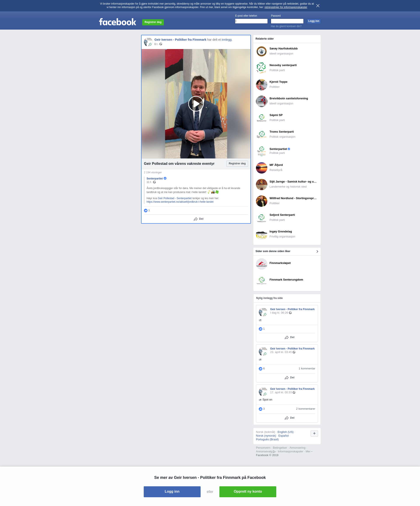Open Geir Iversen profile picture in post header
Viewport: 420px width, 506px height.
148,42
